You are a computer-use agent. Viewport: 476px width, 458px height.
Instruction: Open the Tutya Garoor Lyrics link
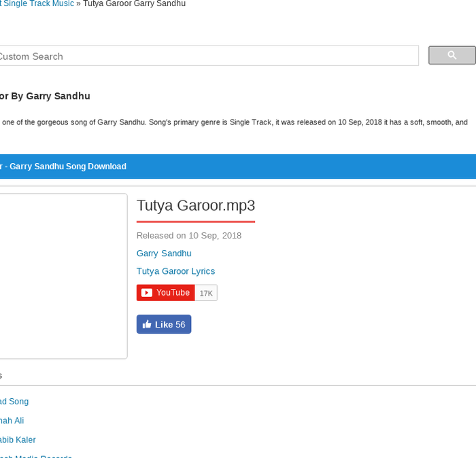(175, 271)
